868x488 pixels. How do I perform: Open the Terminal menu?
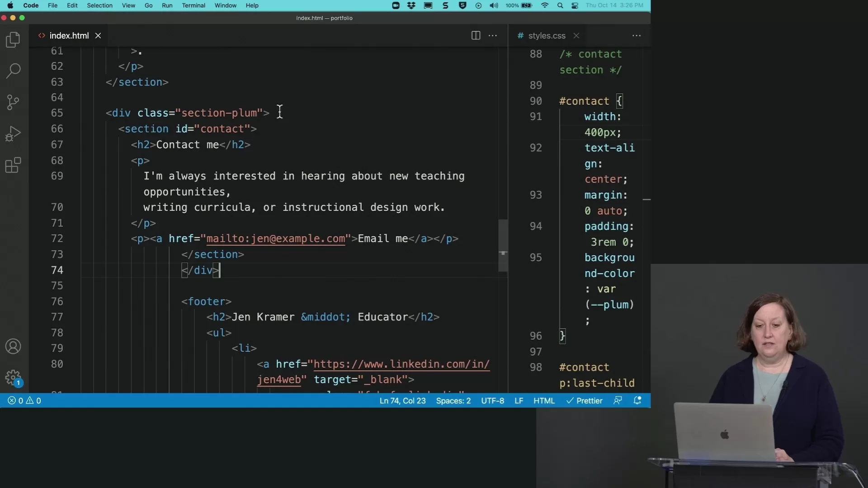[193, 5]
